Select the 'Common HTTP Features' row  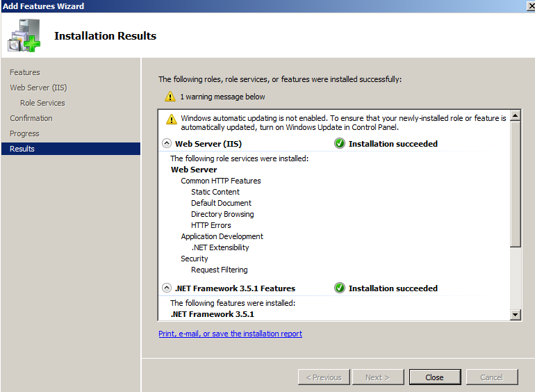(x=221, y=181)
